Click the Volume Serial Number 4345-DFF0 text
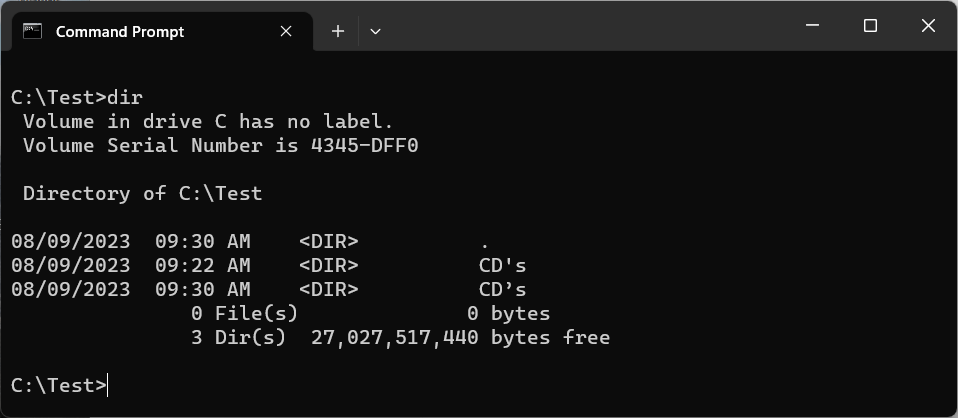The width and height of the screenshot is (958, 418). (221, 145)
